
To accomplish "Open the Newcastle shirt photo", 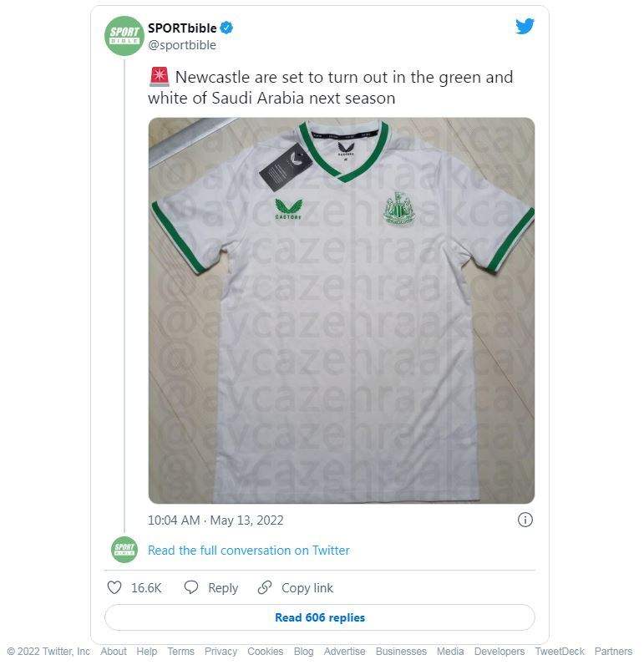I will tap(341, 310).
